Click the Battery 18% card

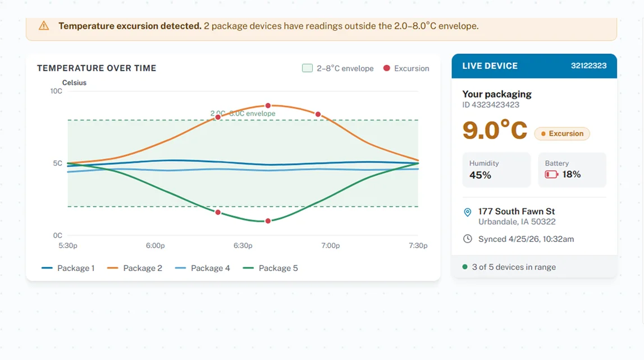click(x=572, y=170)
